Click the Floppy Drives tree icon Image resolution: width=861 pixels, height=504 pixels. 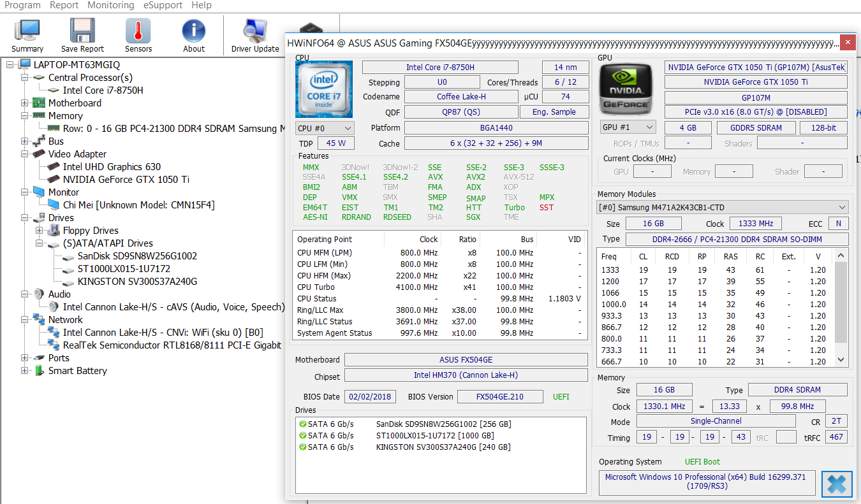click(x=54, y=230)
